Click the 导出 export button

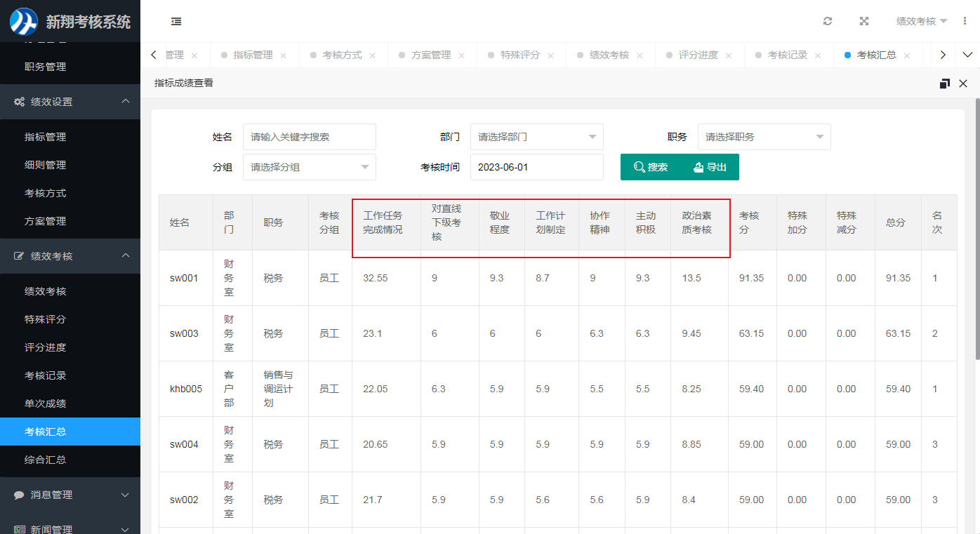point(709,167)
